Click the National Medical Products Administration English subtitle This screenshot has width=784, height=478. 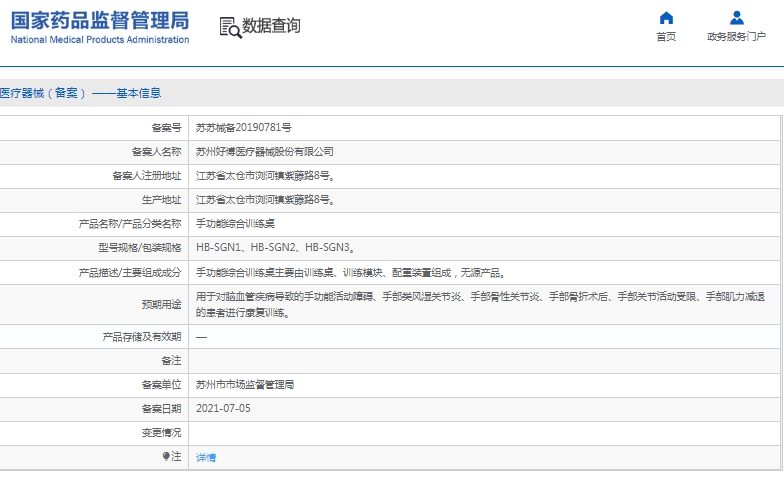coord(100,40)
